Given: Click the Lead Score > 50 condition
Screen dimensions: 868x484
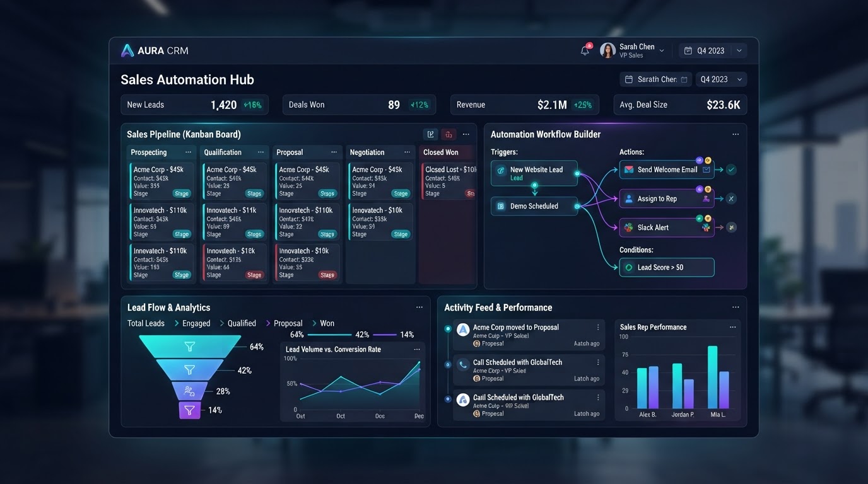Looking at the screenshot, I should [x=667, y=267].
